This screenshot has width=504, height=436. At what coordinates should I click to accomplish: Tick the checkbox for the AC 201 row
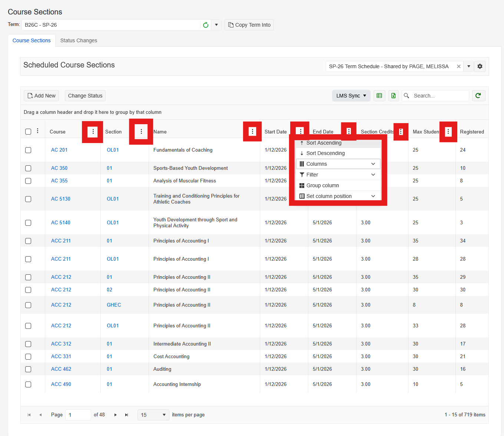(28, 150)
